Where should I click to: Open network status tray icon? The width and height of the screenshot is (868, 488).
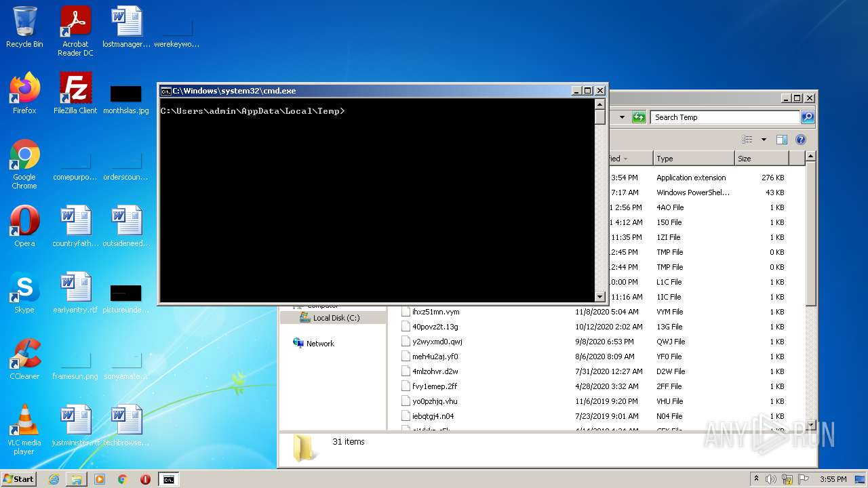point(787,479)
